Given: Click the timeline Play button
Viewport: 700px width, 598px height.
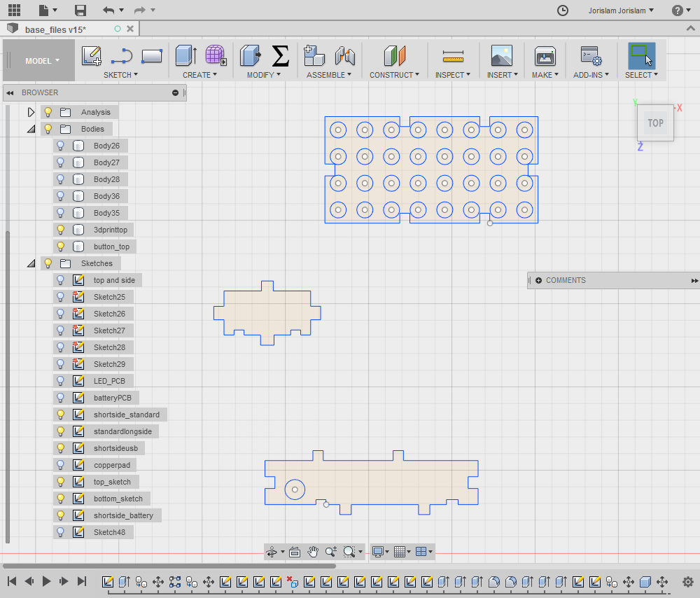Looking at the screenshot, I should tap(46, 581).
